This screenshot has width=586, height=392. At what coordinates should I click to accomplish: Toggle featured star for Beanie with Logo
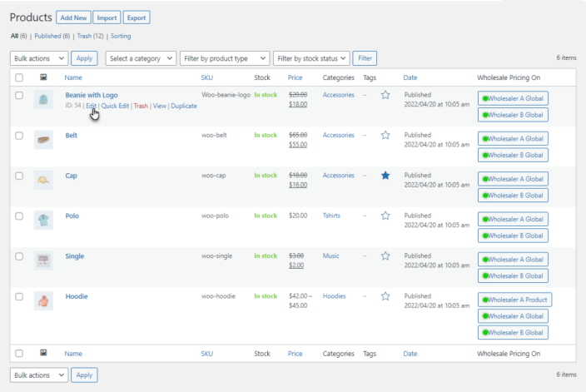385,96
